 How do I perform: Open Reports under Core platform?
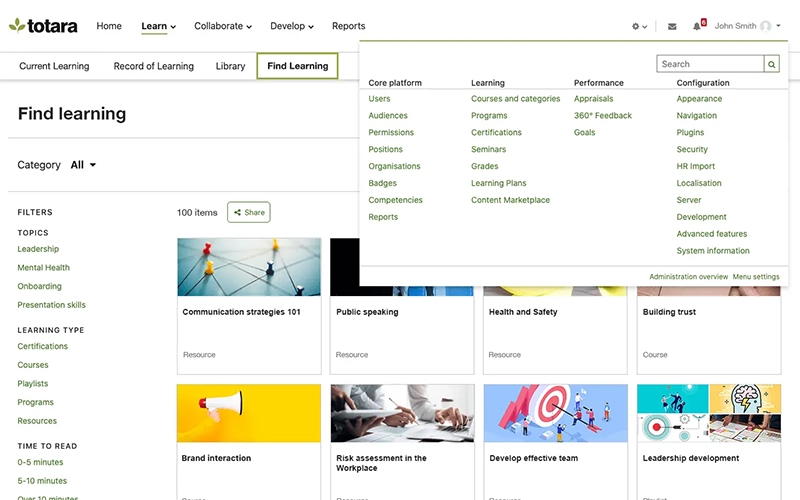click(383, 216)
